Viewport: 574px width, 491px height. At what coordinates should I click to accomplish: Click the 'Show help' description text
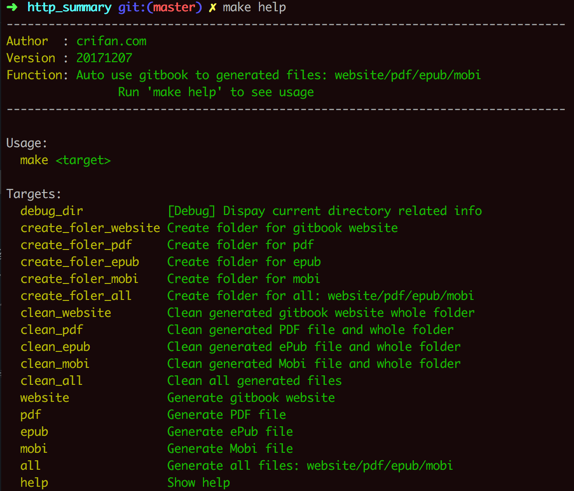[x=199, y=483]
